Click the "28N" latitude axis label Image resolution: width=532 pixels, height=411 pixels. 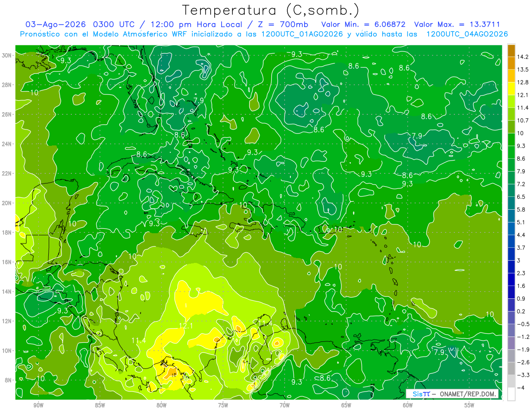(x=7, y=85)
